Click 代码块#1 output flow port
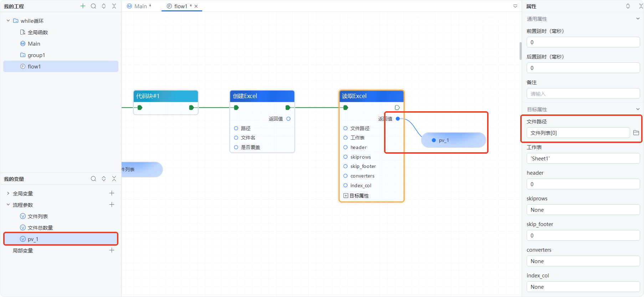The image size is (644, 297). pyautogui.click(x=191, y=107)
